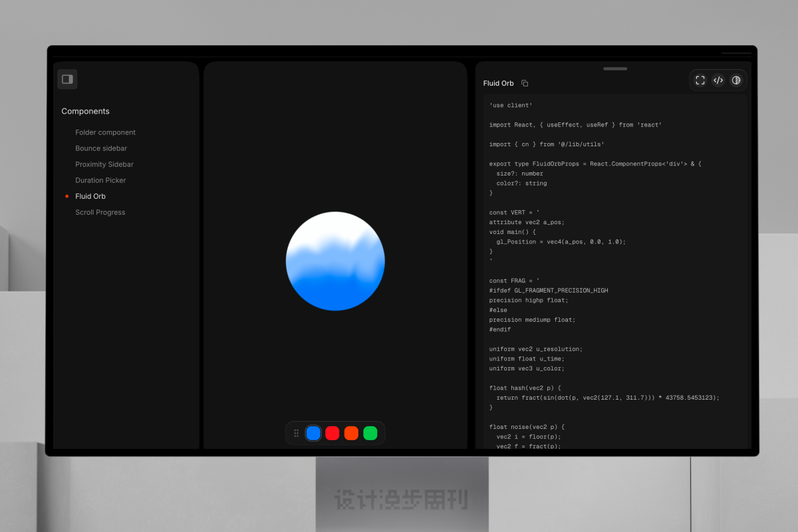Screen dimensions: 798x532
Task: Click the code panel top grabber bar
Action: (x=615, y=68)
